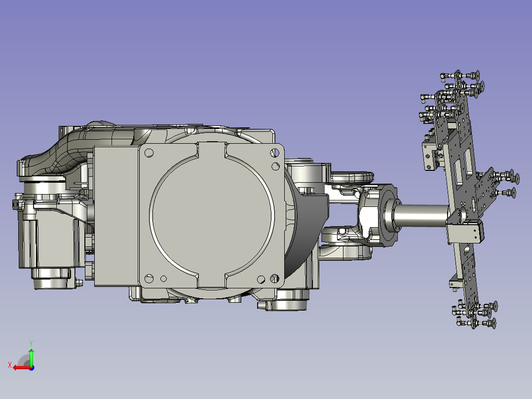Select the top-left bolt hole on the square plate
This screenshot has width=532, height=399.
(149, 153)
